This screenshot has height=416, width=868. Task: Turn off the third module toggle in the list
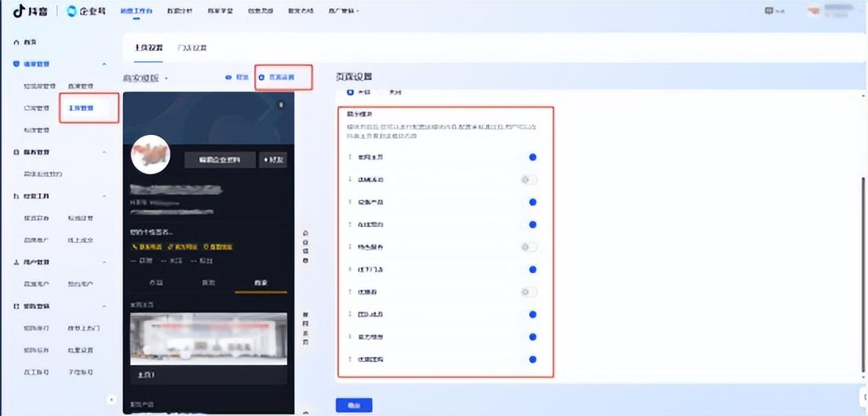(530, 203)
